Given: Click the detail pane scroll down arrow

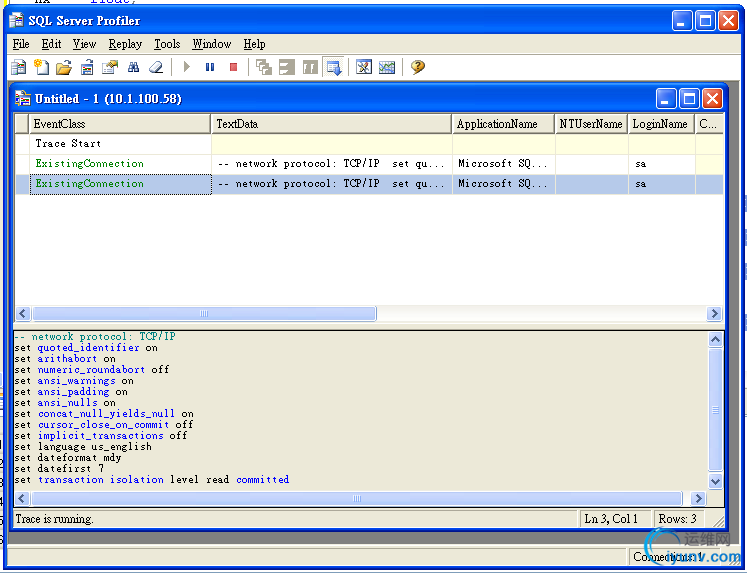Looking at the screenshot, I should (715, 481).
